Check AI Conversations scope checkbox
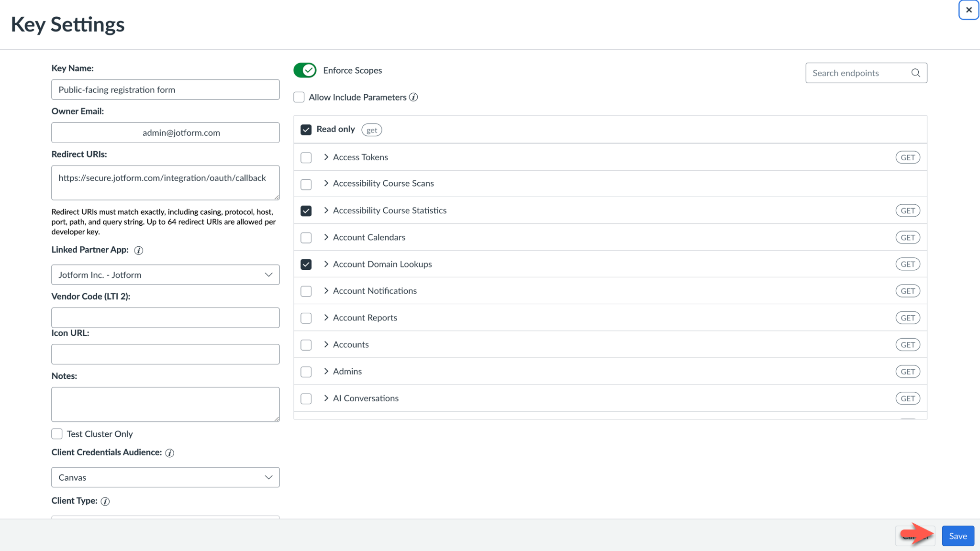Screen dimensions: 980x551 click(306, 398)
